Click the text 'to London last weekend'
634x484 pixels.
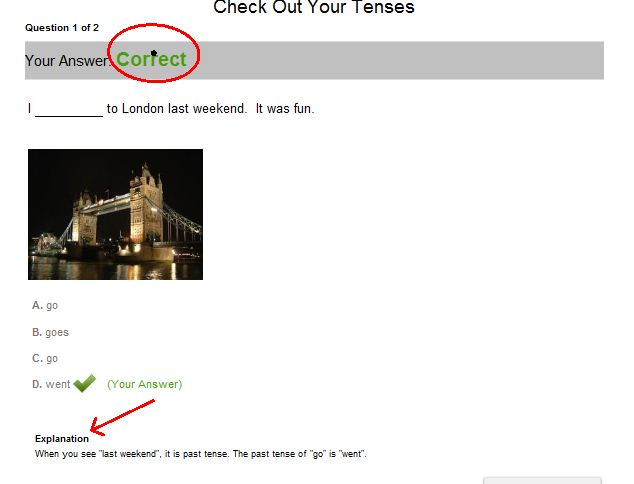pos(176,109)
